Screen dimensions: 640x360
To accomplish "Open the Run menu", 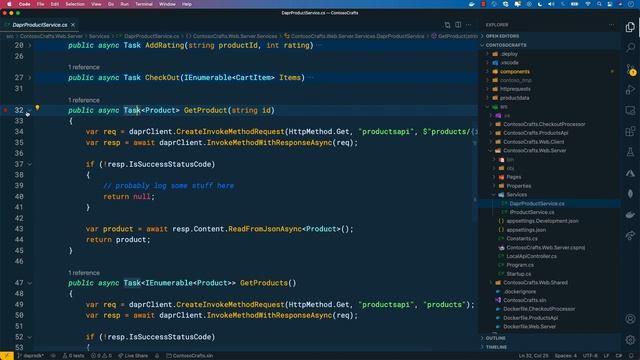I will coord(124,4).
